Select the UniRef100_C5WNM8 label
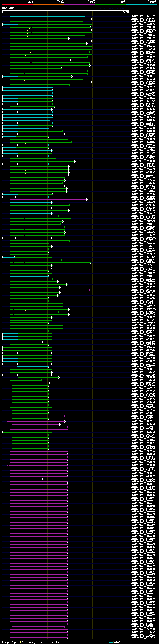This screenshot has width=159, height=644. coord(143,416)
